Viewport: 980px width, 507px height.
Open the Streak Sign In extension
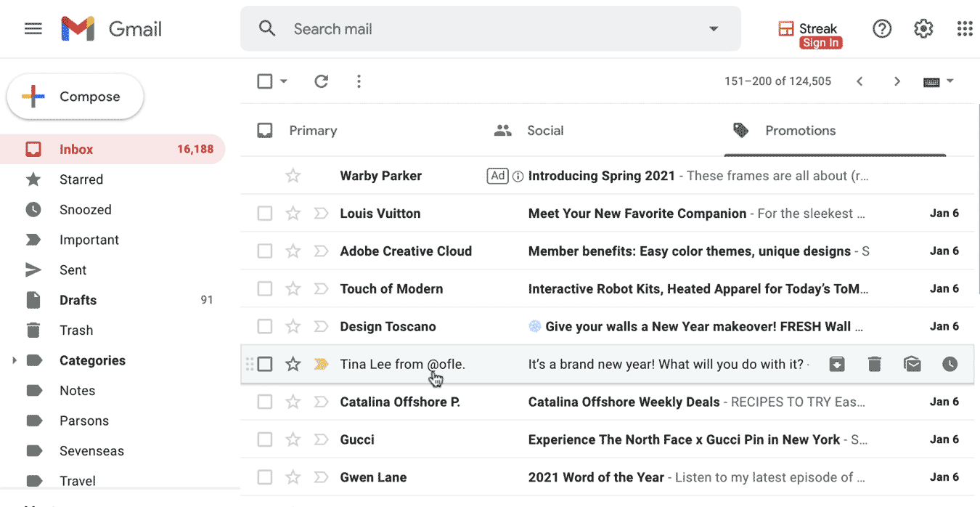point(809,35)
